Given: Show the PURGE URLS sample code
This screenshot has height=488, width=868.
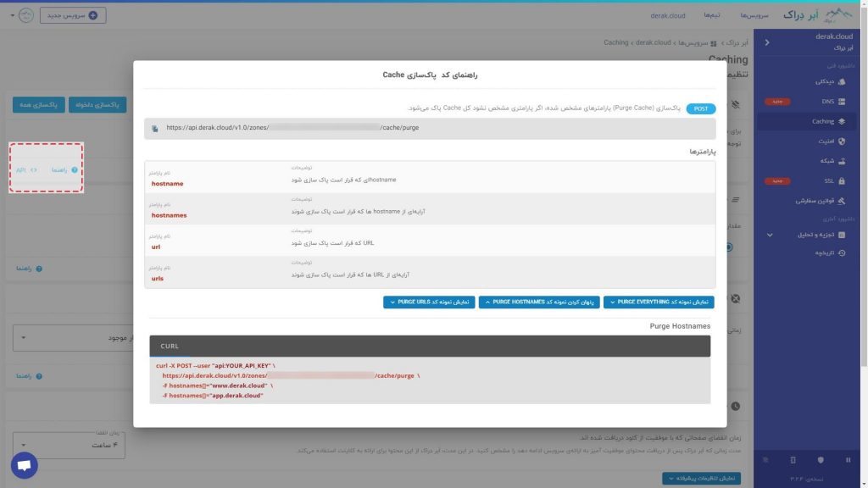Looking at the screenshot, I should pyautogui.click(x=429, y=302).
